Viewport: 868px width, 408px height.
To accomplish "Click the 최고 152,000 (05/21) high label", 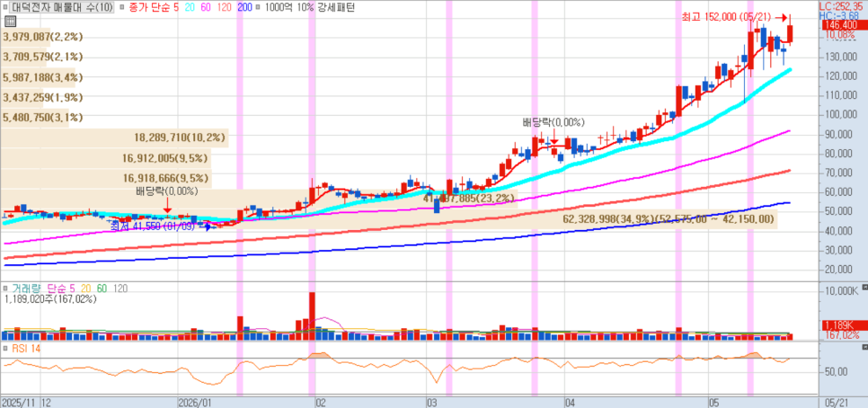I will tap(726, 18).
